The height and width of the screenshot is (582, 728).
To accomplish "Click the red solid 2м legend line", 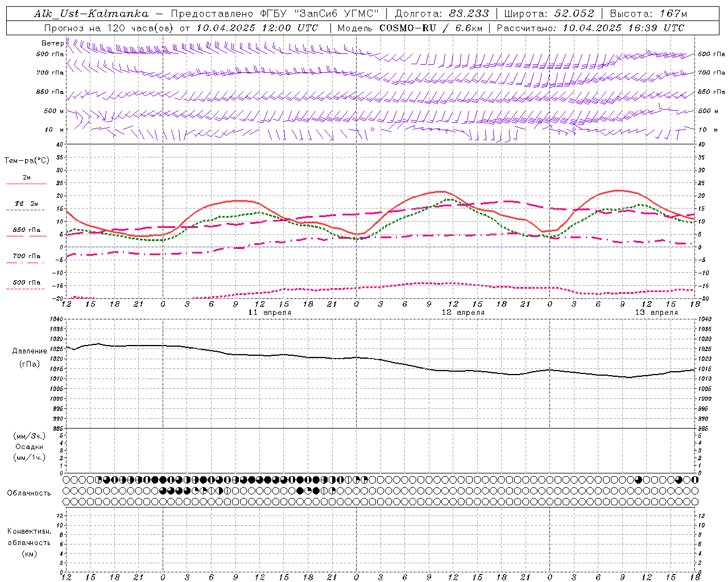I will click(x=26, y=184).
